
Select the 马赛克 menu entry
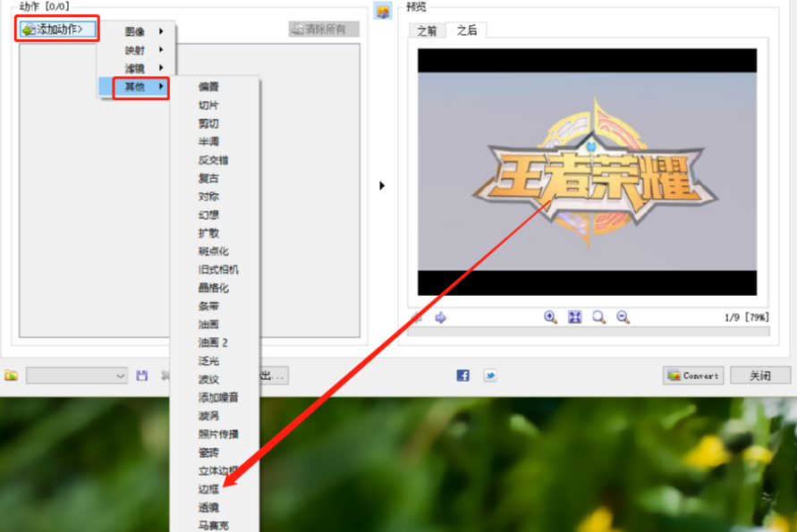(214, 525)
